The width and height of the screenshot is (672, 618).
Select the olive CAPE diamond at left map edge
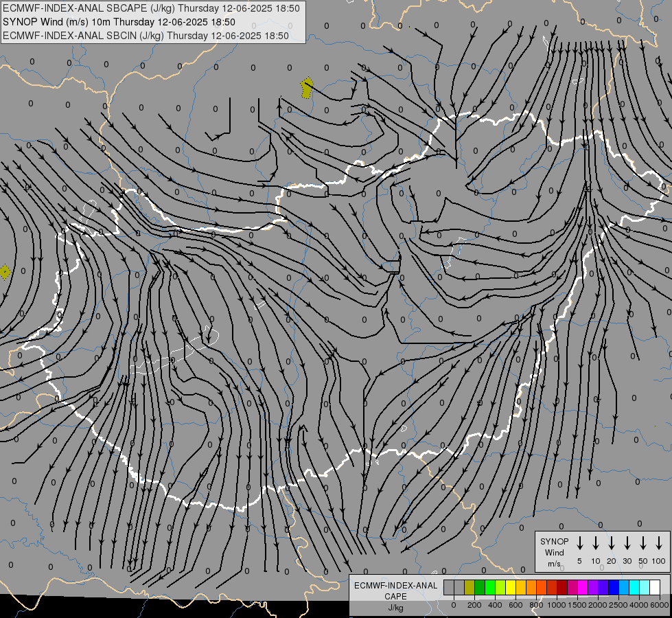(5, 272)
